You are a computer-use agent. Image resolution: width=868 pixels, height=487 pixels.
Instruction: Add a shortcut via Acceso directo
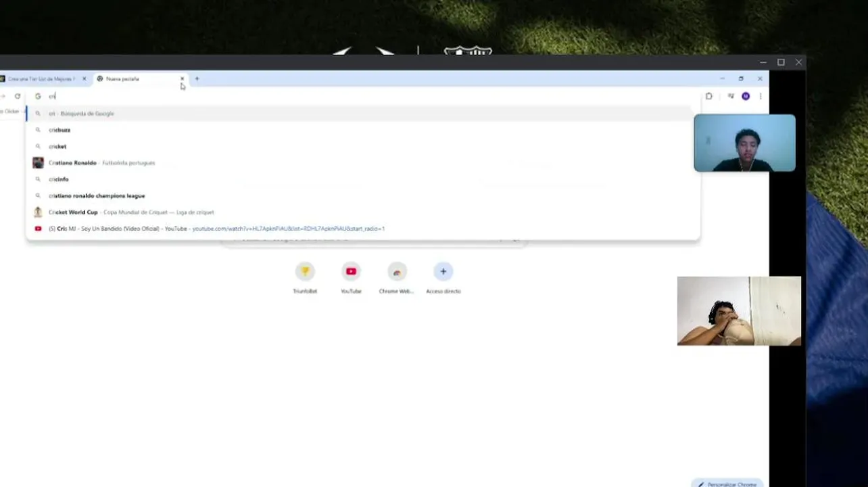[x=443, y=278]
